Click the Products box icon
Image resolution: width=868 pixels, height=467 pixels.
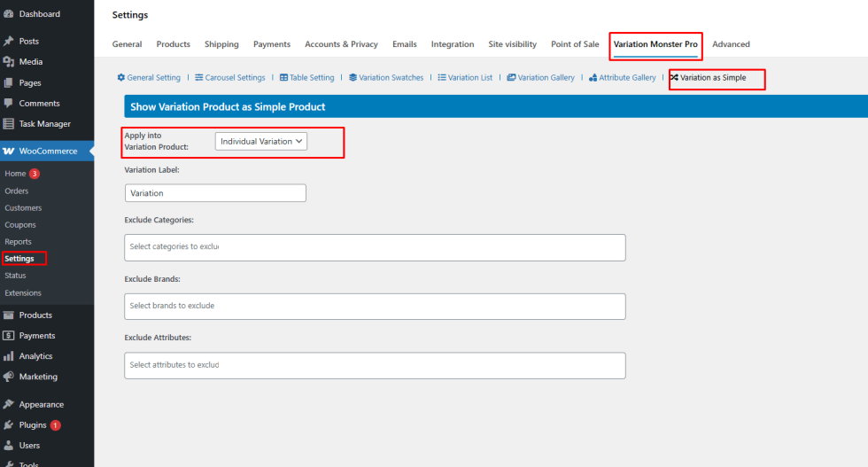(8, 315)
